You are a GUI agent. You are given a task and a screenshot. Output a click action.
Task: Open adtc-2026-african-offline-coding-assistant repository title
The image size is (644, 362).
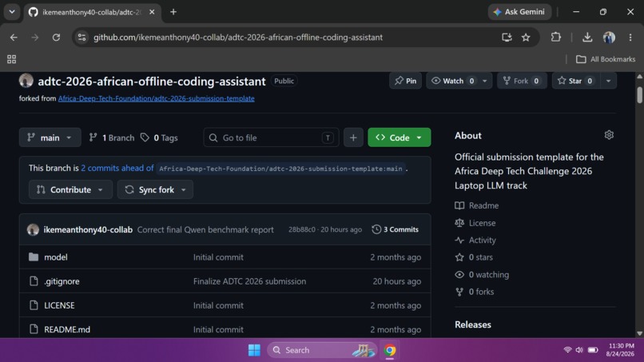tap(152, 82)
